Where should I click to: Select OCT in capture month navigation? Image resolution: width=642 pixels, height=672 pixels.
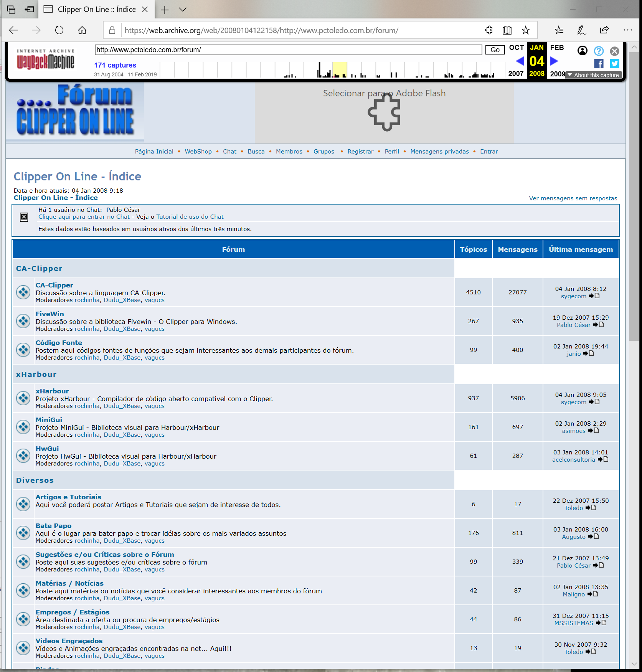517,48
